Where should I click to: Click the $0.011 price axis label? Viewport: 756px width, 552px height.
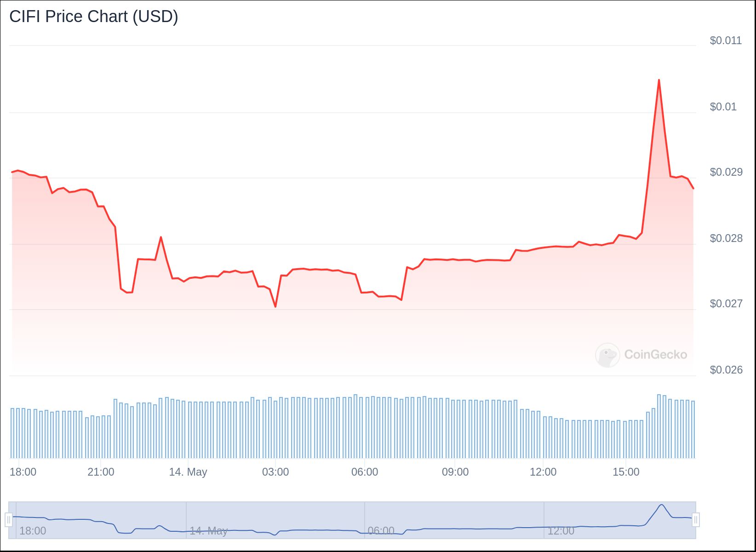tap(726, 40)
